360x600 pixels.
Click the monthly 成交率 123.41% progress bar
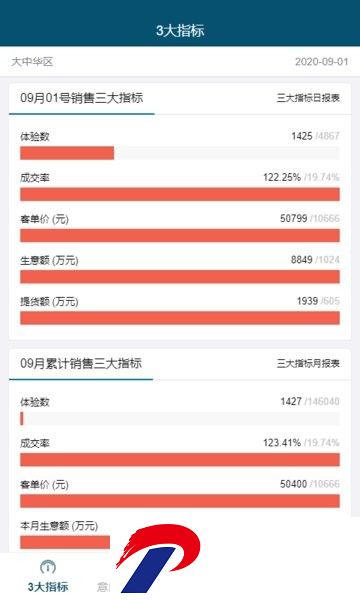click(x=180, y=460)
